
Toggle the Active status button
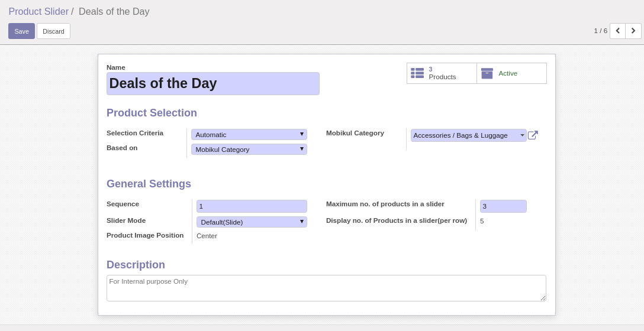[x=512, y=73]
